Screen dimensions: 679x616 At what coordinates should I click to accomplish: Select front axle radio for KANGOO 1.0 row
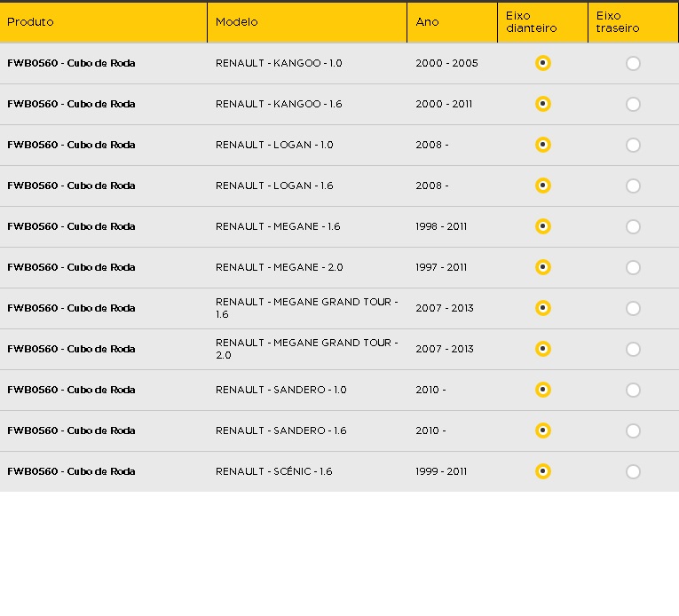pyautogui.click(x=542, y=63)
